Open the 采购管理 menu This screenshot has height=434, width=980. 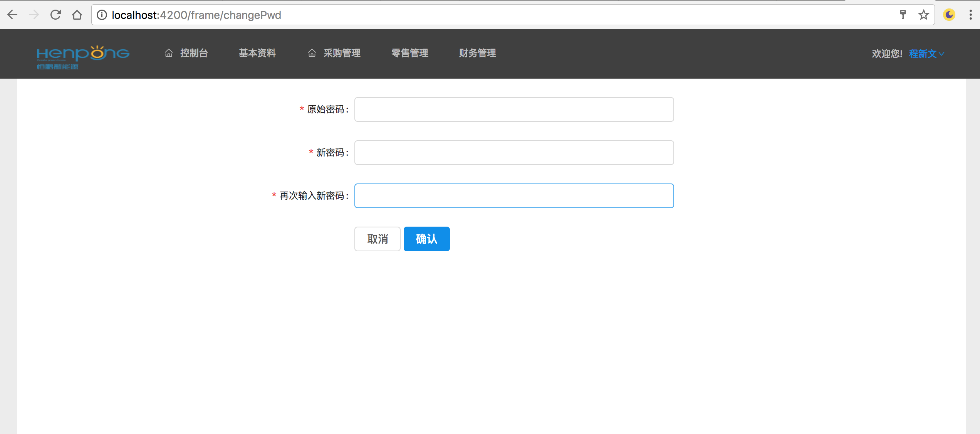coord(334,53)
